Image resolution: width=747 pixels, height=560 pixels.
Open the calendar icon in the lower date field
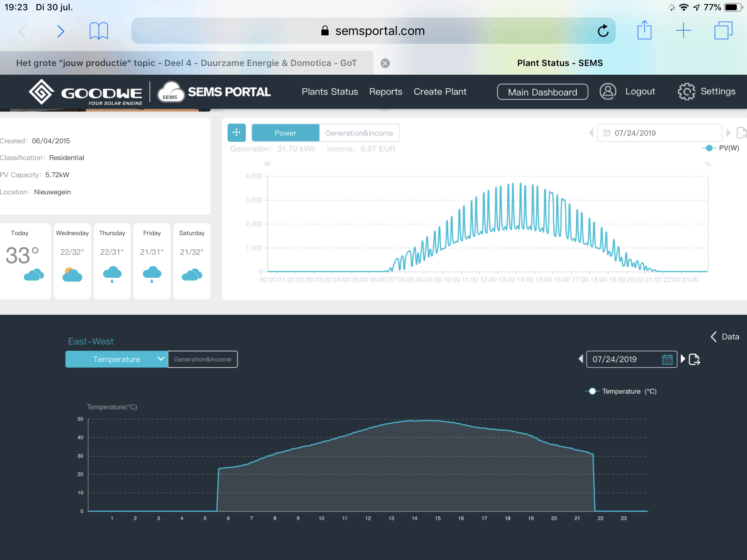(x=667, y=359)
